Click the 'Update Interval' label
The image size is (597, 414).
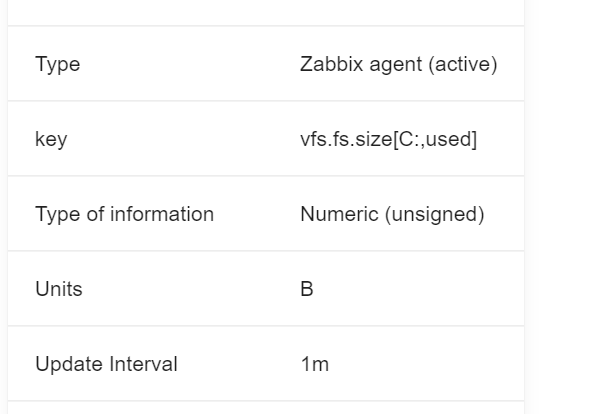[x=106, y=364]
